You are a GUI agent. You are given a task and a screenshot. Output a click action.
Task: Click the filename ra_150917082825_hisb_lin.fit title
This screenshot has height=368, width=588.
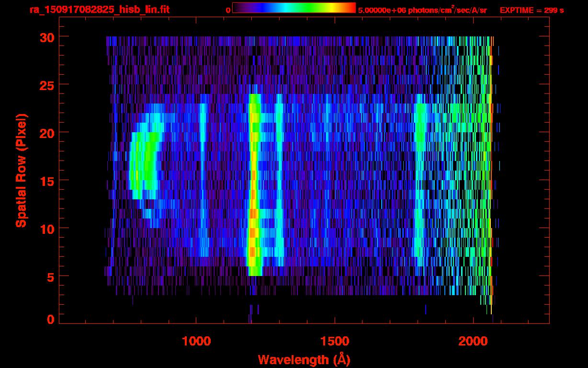(99, 10)
